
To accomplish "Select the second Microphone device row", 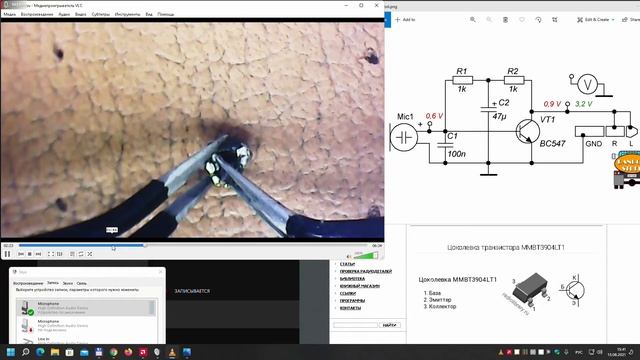I will 86,325.
